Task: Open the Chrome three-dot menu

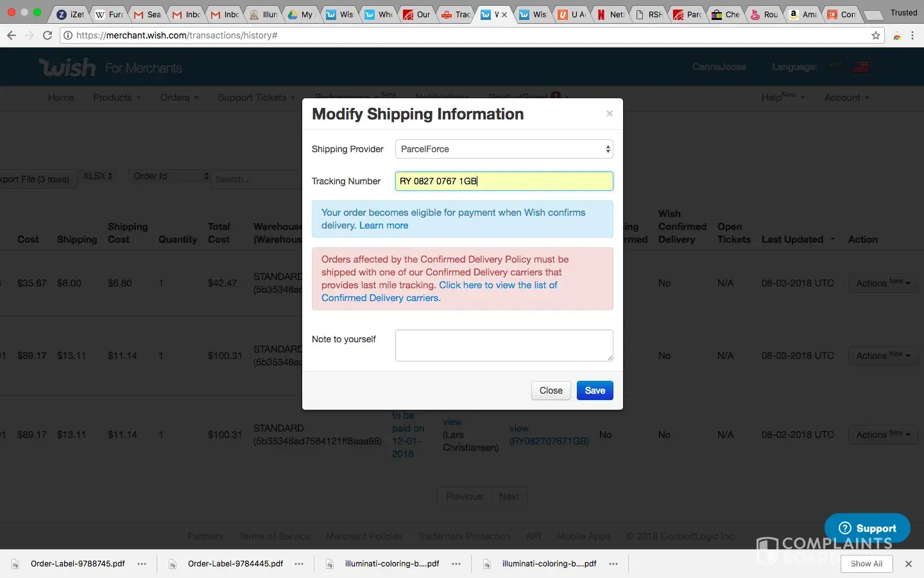Action: (x=912, y=35)
